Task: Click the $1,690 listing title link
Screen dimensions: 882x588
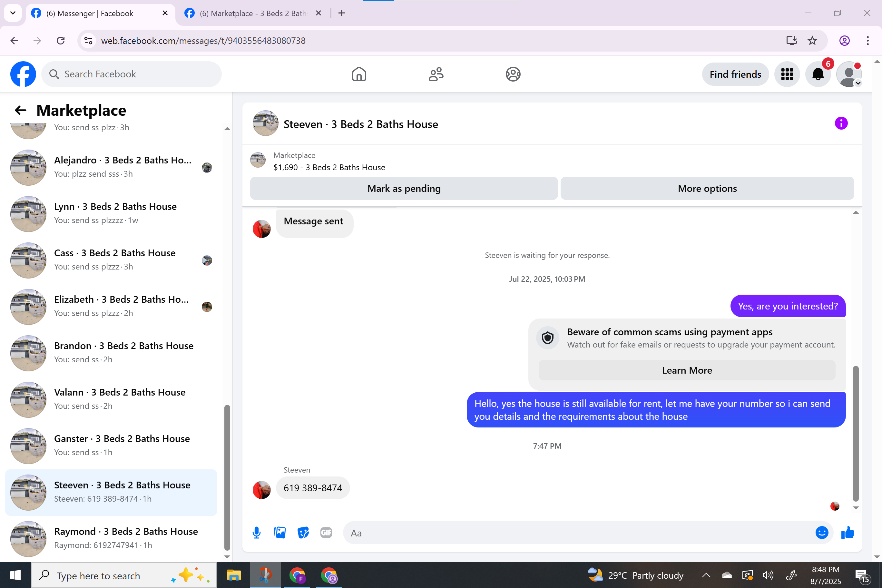Action: pos(329,167)
